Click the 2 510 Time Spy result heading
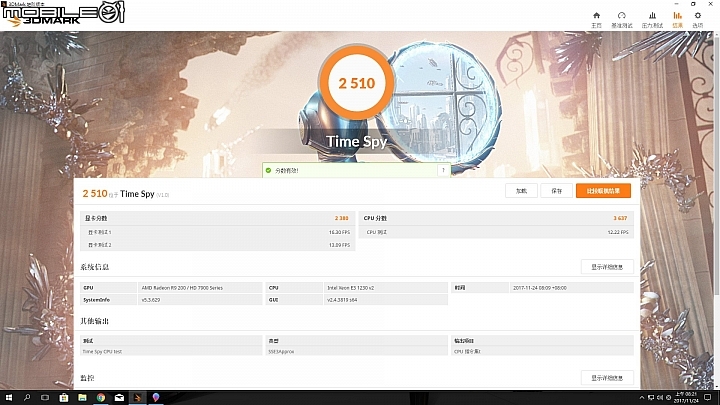Viewport: 720px width, 405px height. [125, 194]
